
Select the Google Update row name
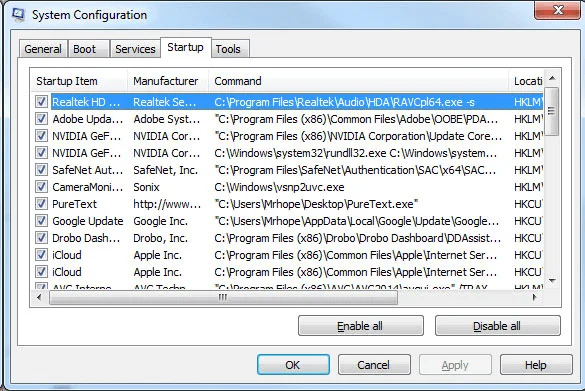88,221
